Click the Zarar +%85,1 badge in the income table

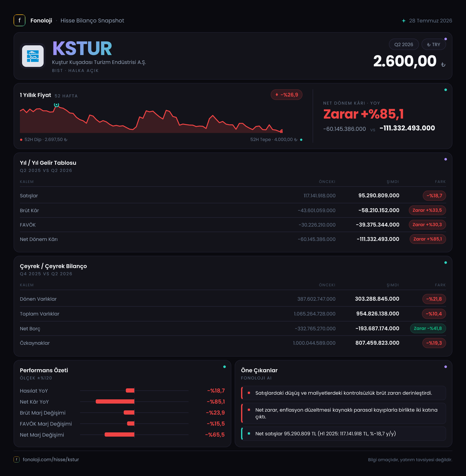428,239
